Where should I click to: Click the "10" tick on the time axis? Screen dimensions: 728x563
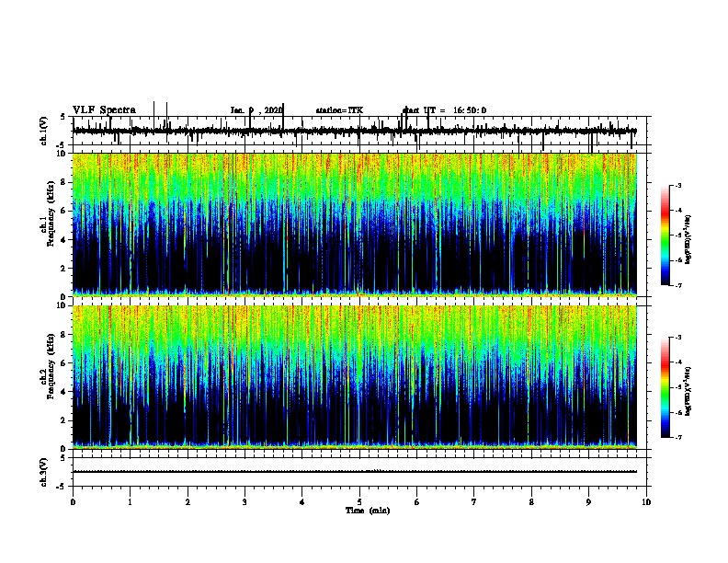pyautogui.click(x=646, y=502)
